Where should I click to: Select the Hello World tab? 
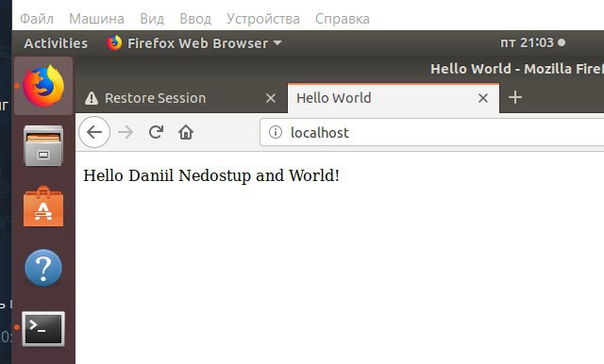(x=394, y=98)
